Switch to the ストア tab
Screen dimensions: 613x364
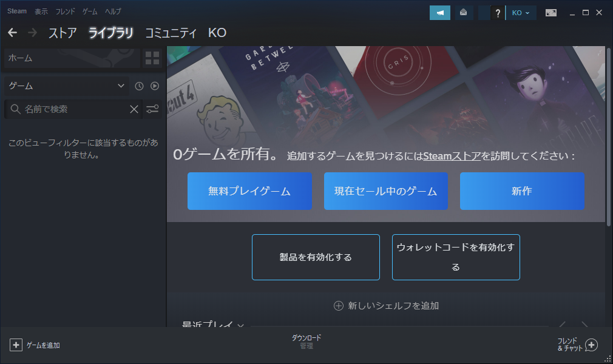63,33
